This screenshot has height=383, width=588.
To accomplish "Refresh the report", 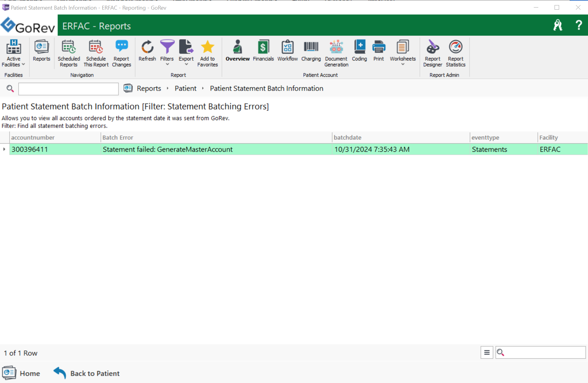I will pyautogui.click(x=147, y=51).
